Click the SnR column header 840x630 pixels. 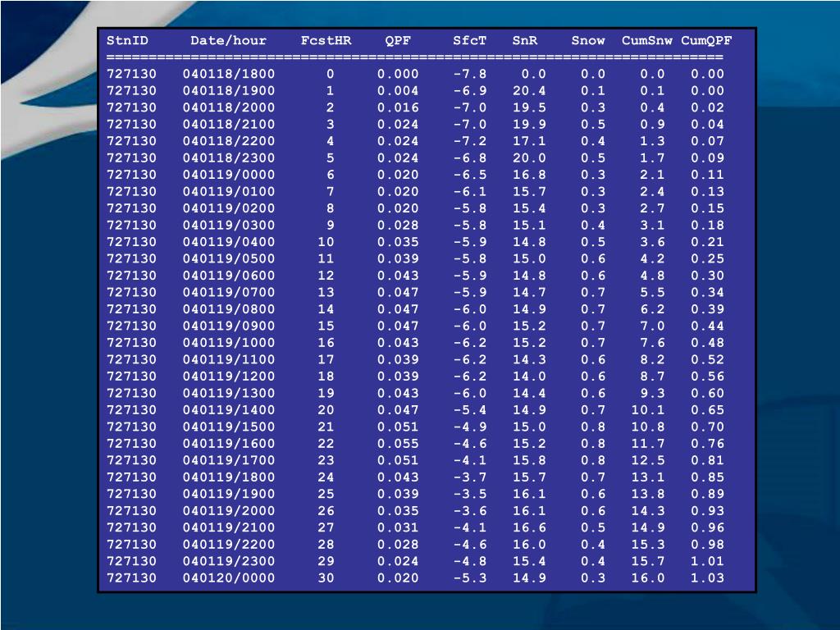tap(525, 40)
